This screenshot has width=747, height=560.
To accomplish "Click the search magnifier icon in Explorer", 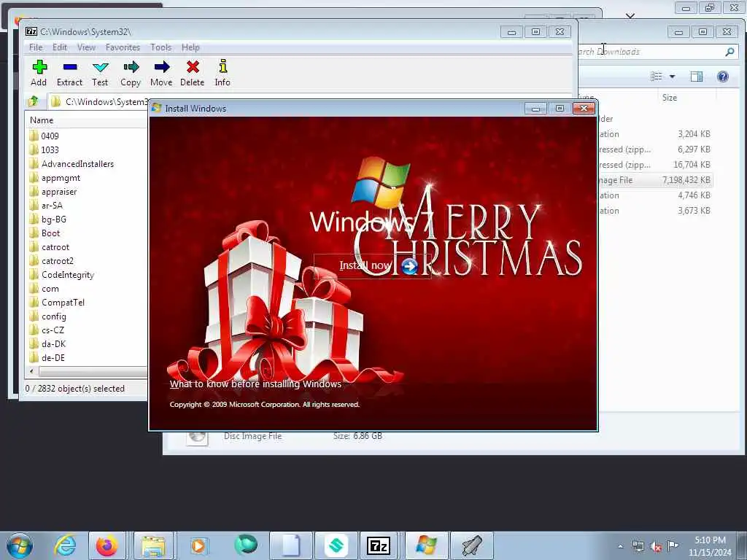I will pos(729,52).
